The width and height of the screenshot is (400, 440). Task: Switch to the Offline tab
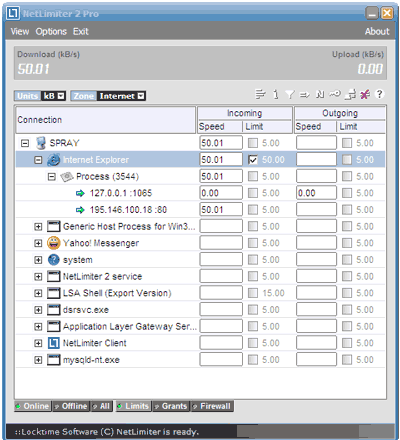tap(71, 406)
